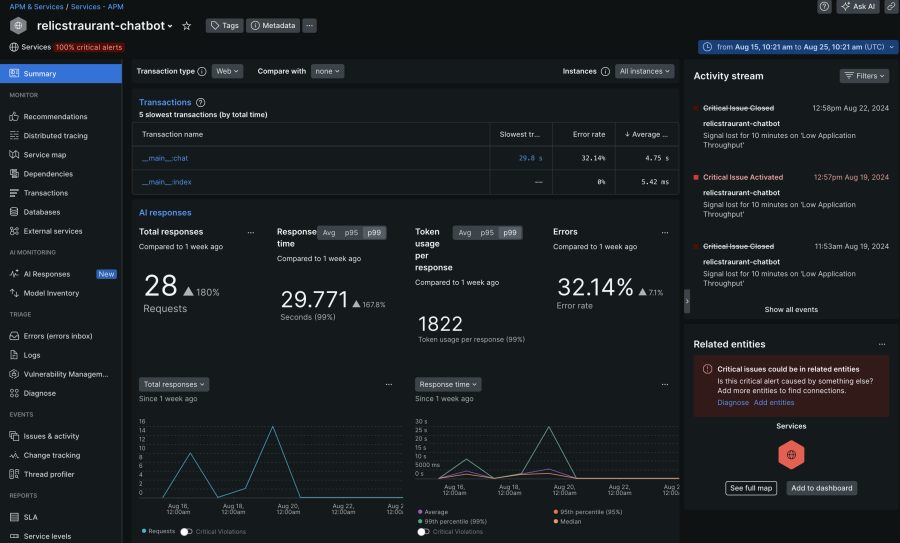900x543 pixels.
Task: Click the See full map button
Action: tap(751, 488)
